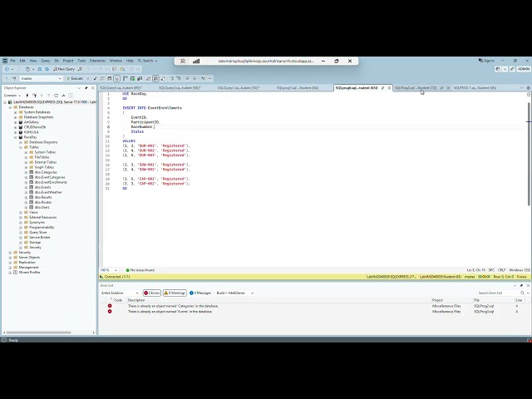Open the 100 % zoom dropdown

(109, 270)
